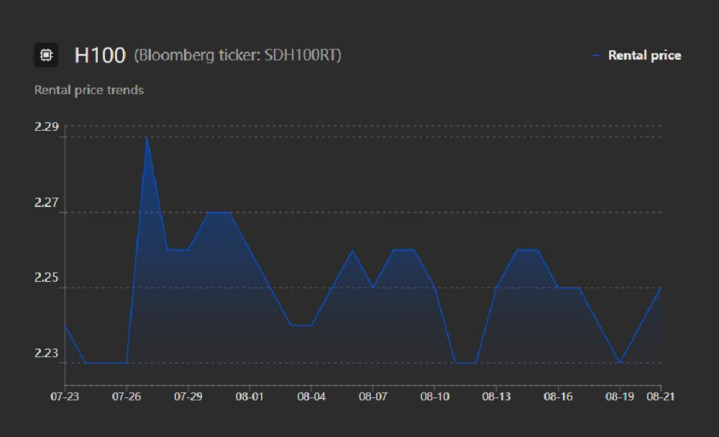
Task: Select the 08-01 x-axis date label
Action: (249, 397)
